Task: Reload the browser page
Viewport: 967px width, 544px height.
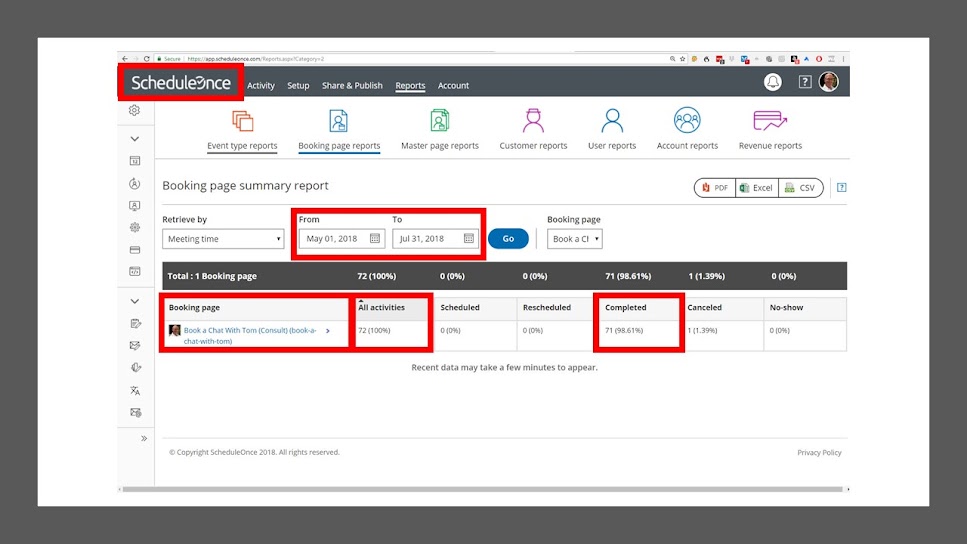Action: [147, 59]
